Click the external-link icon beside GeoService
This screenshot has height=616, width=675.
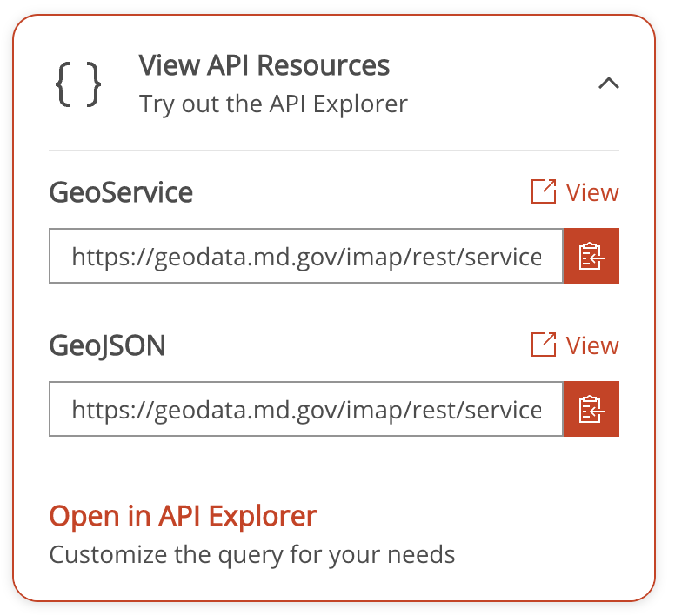coord(544,191)
